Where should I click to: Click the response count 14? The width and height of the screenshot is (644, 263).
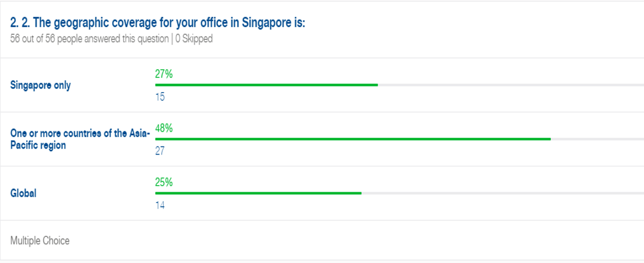click(160, 205)
